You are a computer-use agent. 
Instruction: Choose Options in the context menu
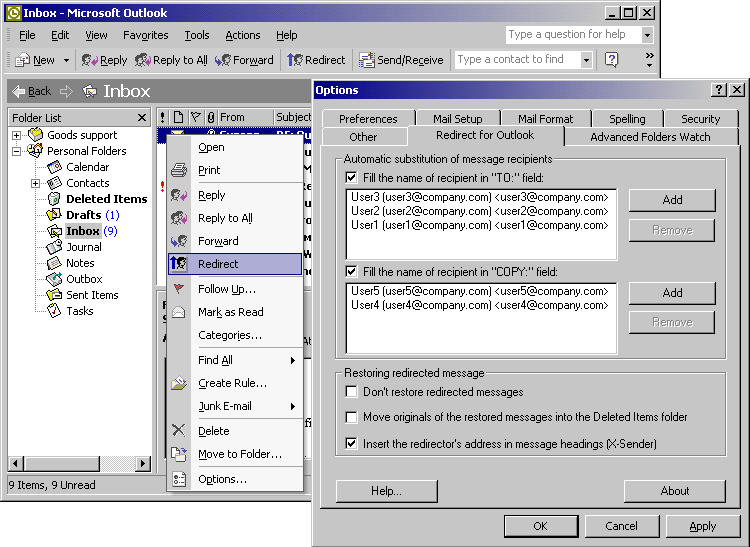coord(235,479)
